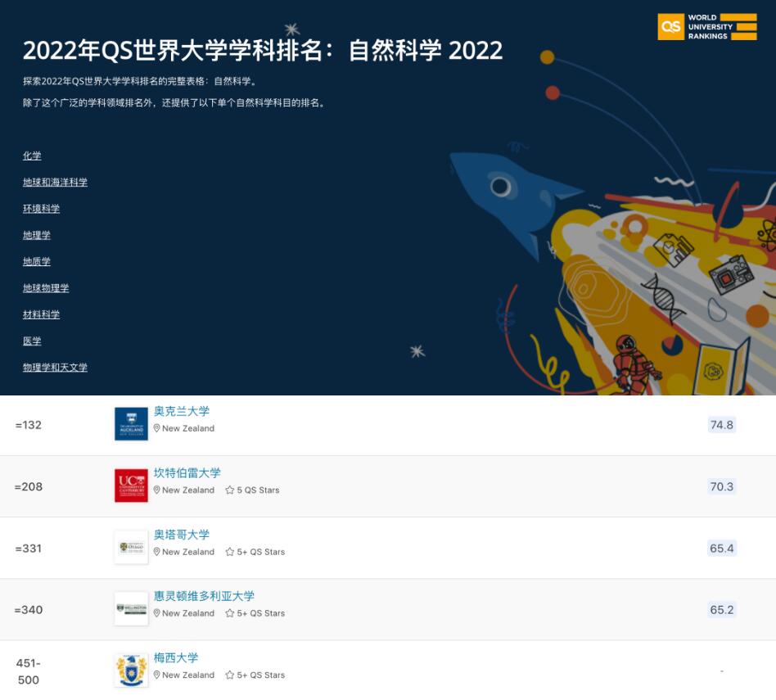Click the 梅西大学 university name
This screenshot has width=776, height=700.
click(x=176, y=658)
